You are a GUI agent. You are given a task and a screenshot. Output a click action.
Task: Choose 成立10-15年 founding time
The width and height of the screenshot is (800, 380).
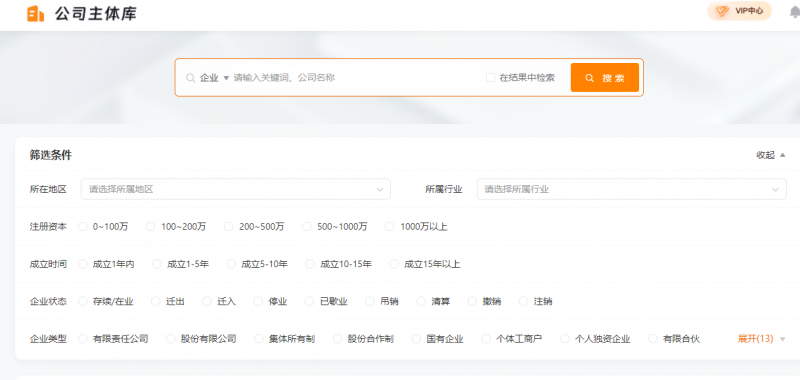point(310,264)
